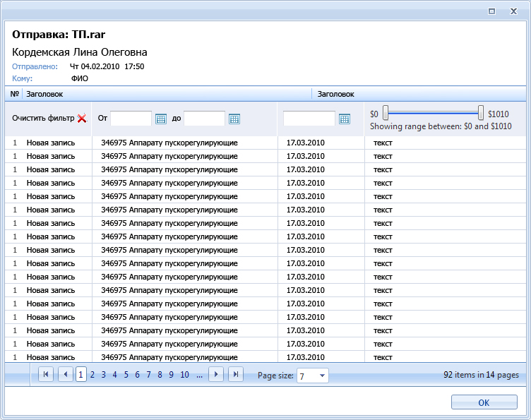Select the currently active page 1
This screenshot has width=531, height=420.
point(80,375)
